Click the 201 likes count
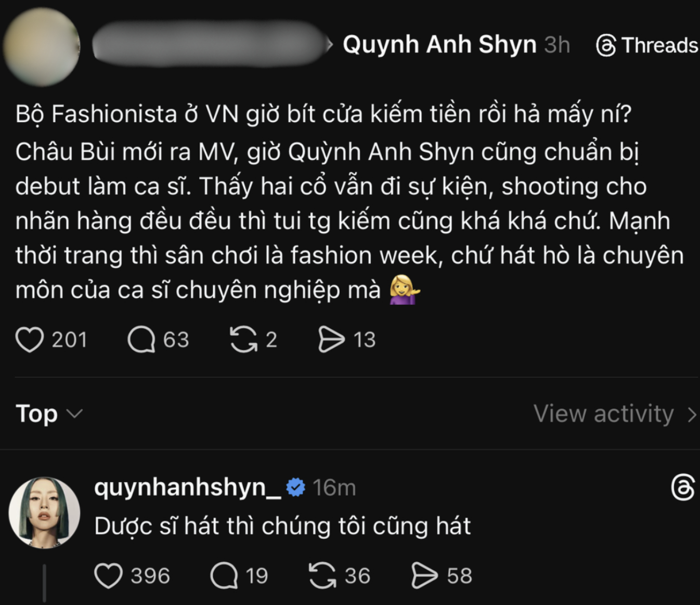Viewport: 700px width, 605px height. tap(68, 339)
